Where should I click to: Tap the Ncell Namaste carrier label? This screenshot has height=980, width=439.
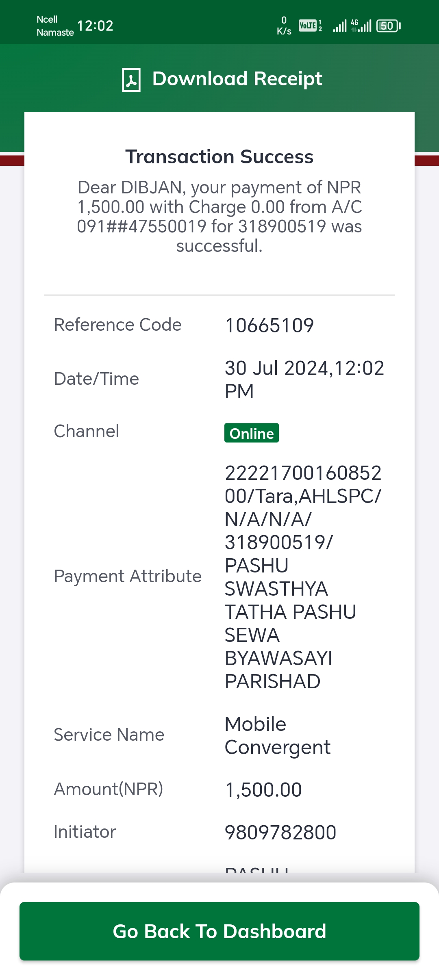tap(55, 26)
